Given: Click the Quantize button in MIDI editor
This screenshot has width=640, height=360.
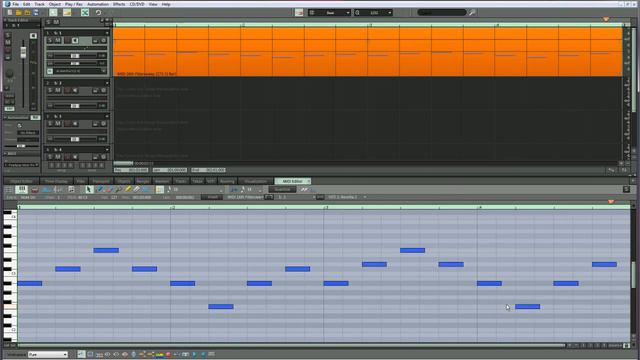Looking at the screenshot, I should 282,189.
